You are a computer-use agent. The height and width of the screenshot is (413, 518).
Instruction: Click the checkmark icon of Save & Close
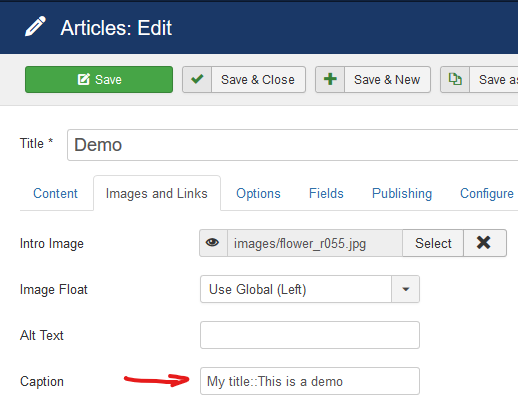[197, 79]
